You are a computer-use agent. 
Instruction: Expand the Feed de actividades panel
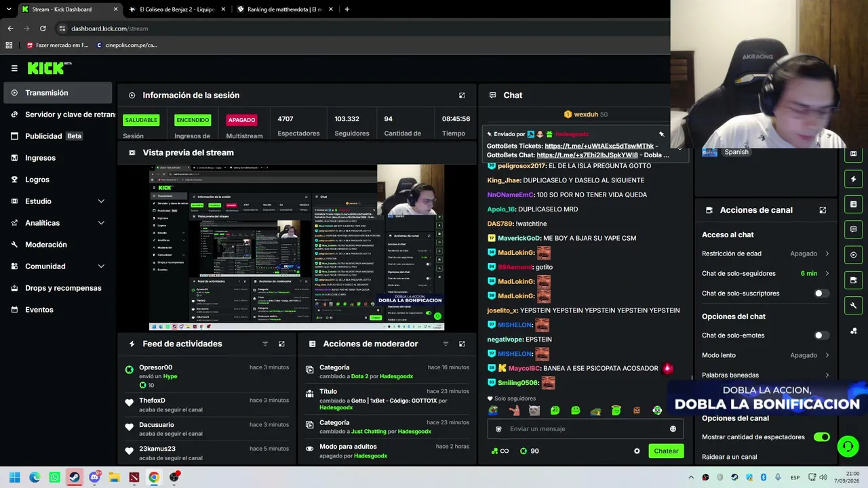281,344
